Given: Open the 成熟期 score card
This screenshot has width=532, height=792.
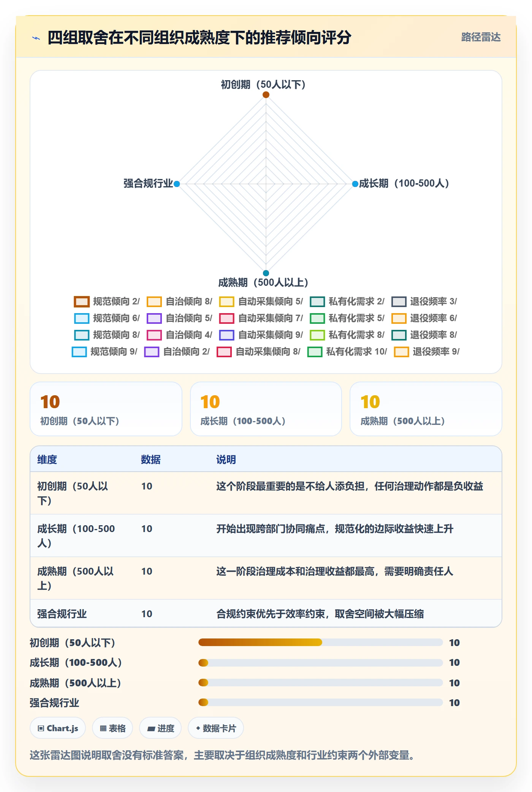Looking at the screenshot, I should point(426,409).
